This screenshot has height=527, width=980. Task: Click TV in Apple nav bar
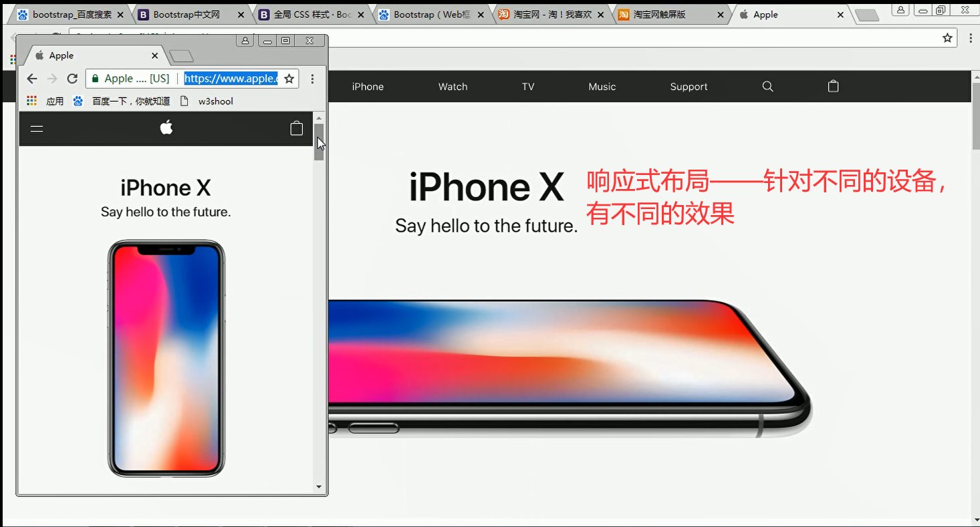pos(528,87)
